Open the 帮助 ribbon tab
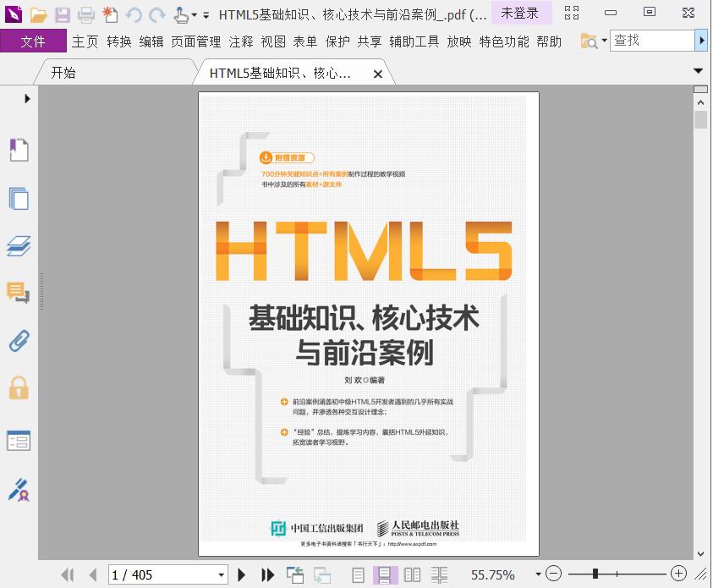The width and height of the screenshot is (713, 588). [549, 41]
